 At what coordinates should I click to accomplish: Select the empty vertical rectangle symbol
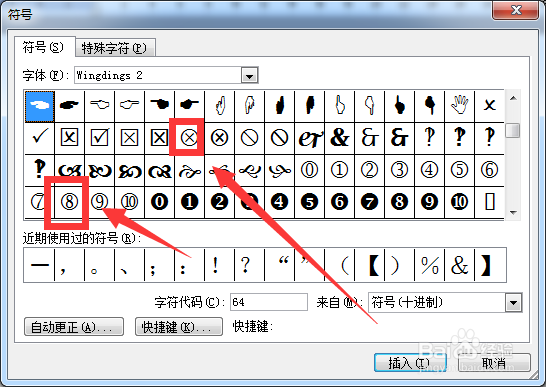click(489, 202)
